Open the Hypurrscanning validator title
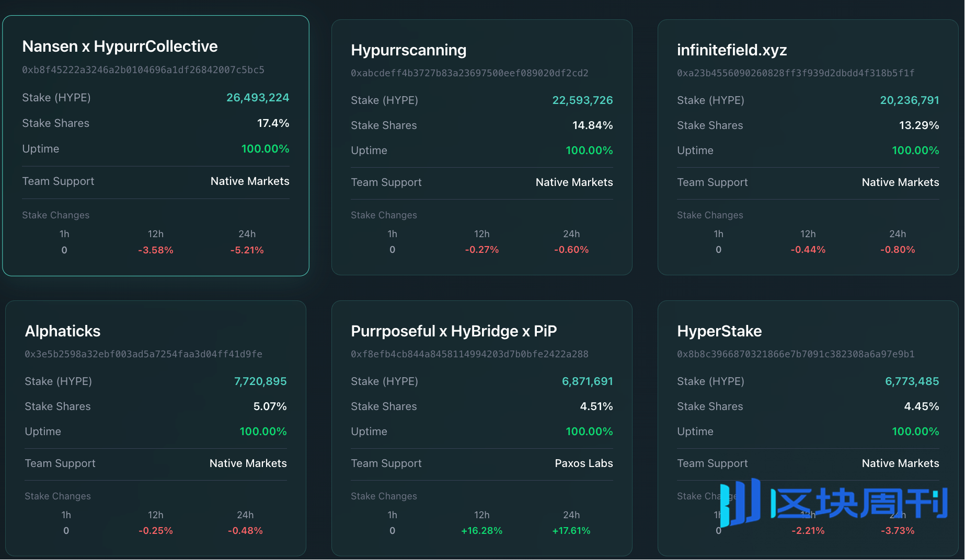 click(408, 50)
